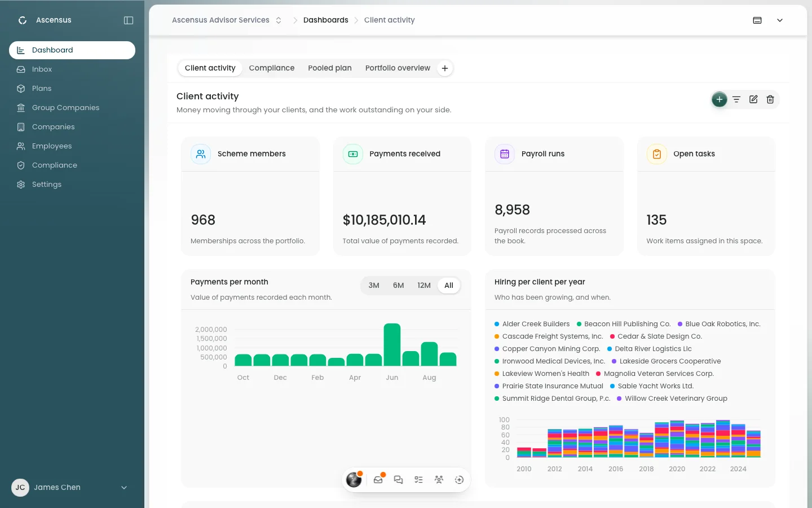Click the $10,185,010.14 payments value

[x=384, y=220]
